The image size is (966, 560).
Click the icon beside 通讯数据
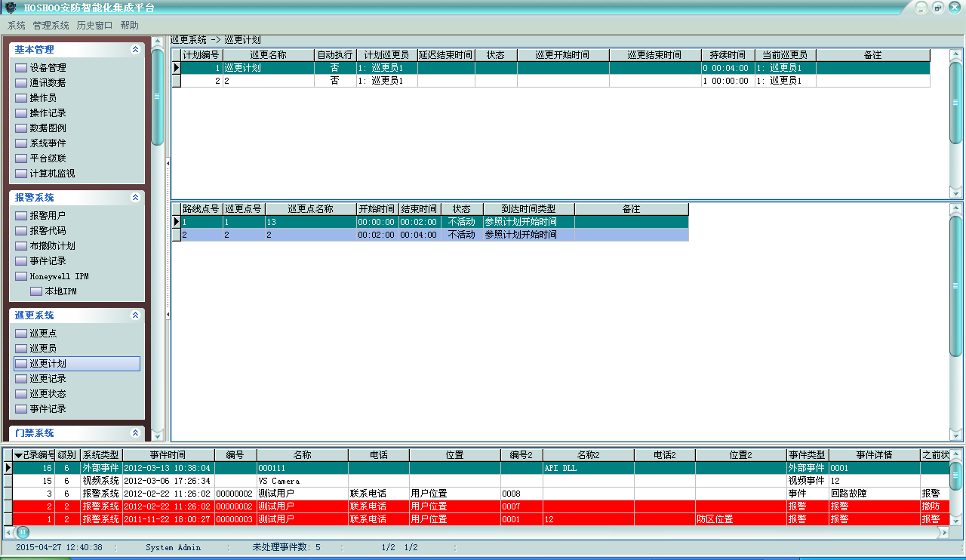pos(20,83)
